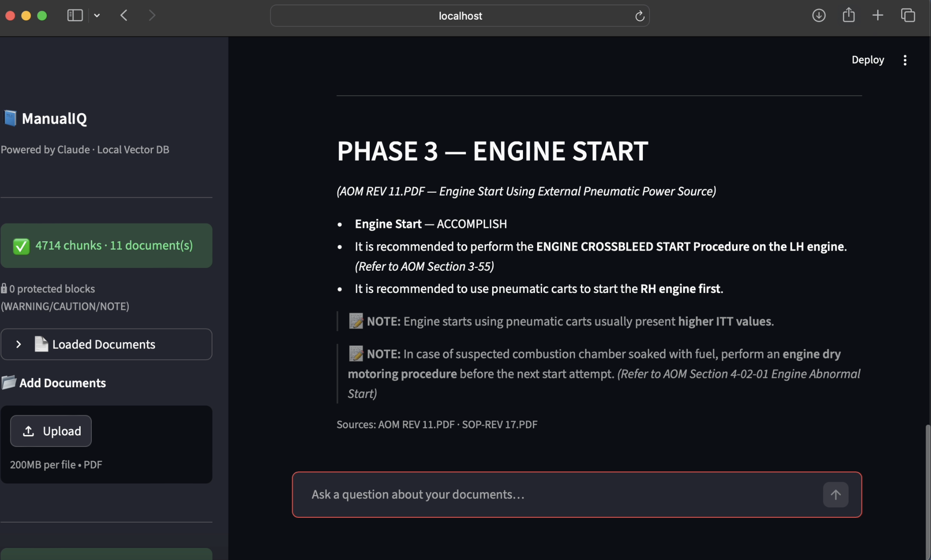Show the tab overview icon
Viewport: 931px width, 560px height.
coord(907,16)
